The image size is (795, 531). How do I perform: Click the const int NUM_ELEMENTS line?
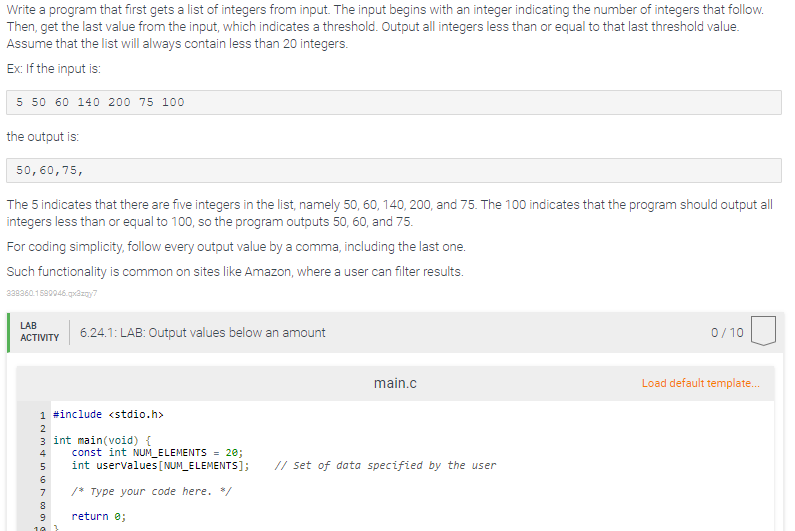coord(157,452)
